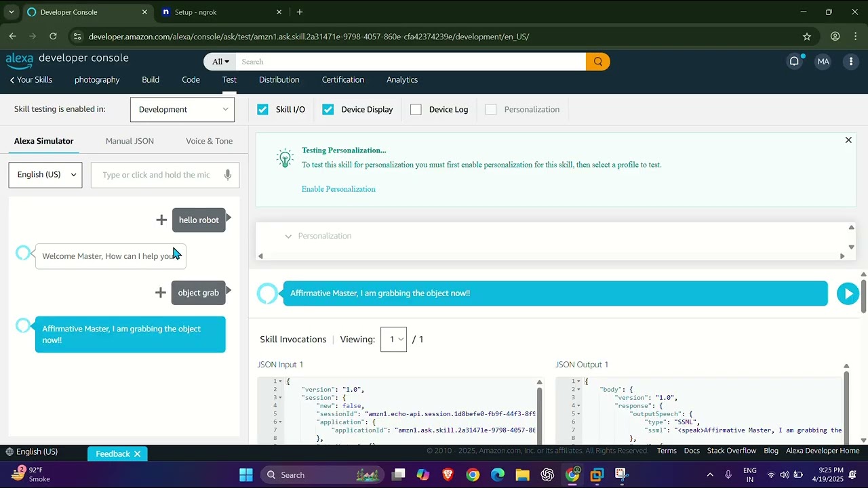This screenshot has height=488, width=868.
Task: Enable the Device Log checkbox
Action: tap(416, 109)
